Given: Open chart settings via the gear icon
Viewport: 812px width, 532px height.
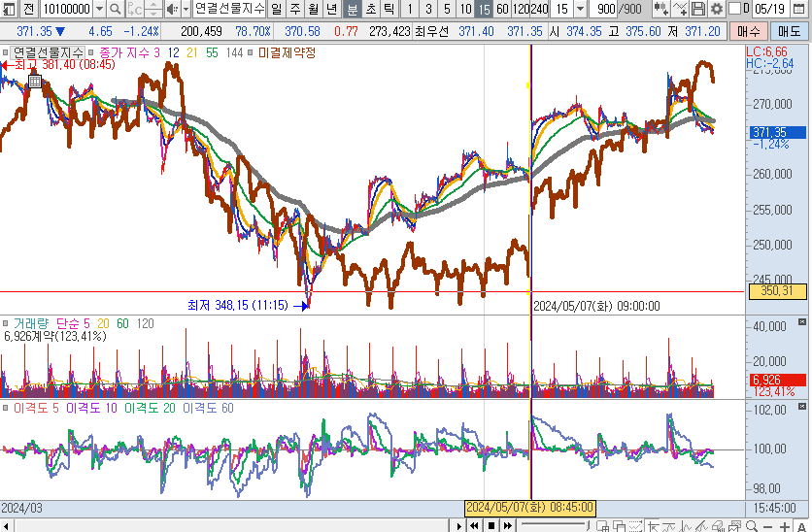Looking at the screenshot, I should (716, 9).
